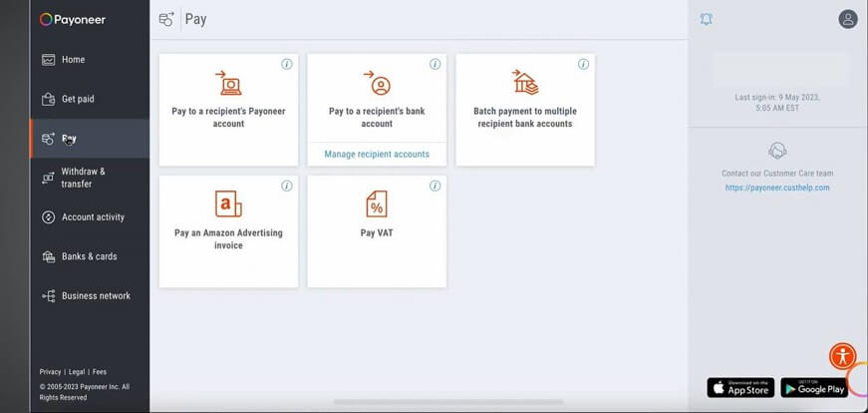Open the Home sidebar icon

click(48, 59)
